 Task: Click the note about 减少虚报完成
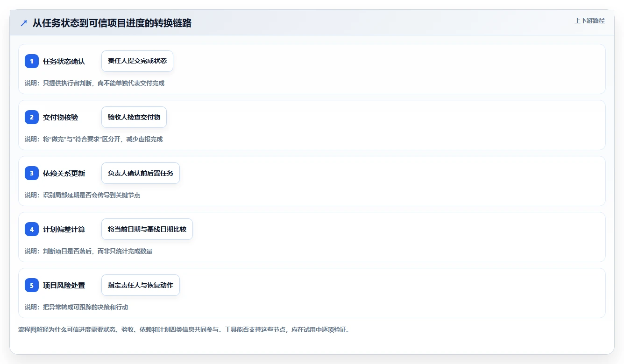(94, 139)
